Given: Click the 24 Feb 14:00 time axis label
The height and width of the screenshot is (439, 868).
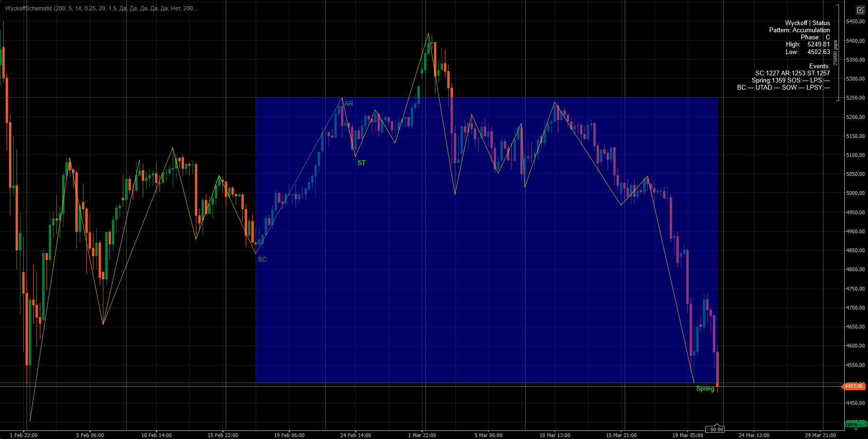Looking at the screenshot, I should click(x=355, y=435).
